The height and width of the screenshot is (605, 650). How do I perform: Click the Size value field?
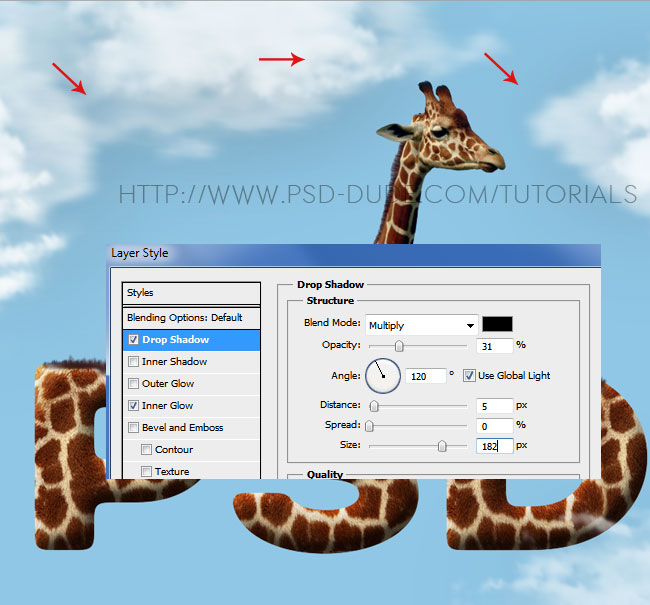pyautogui.click(x=495, y=446)
